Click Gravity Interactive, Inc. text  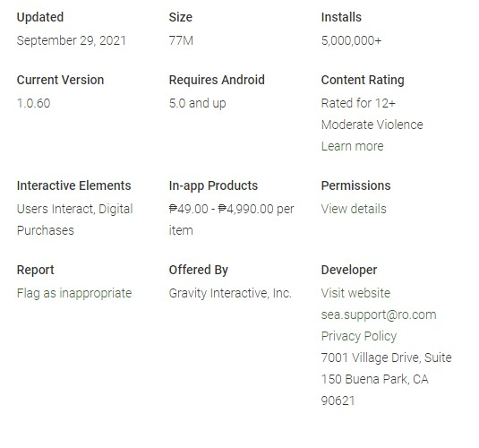tap(230, 293)
